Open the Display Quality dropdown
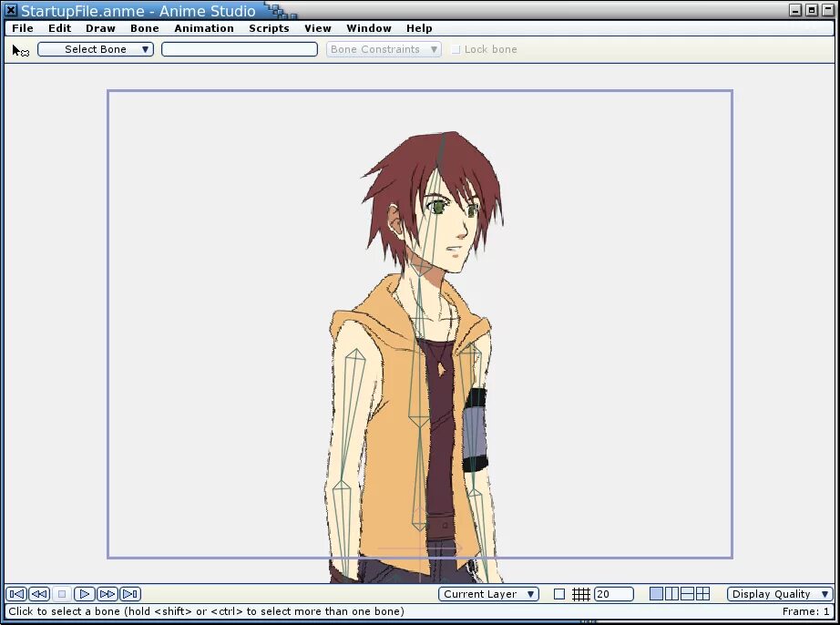This screenshot has height=625, width=840. 780,594
